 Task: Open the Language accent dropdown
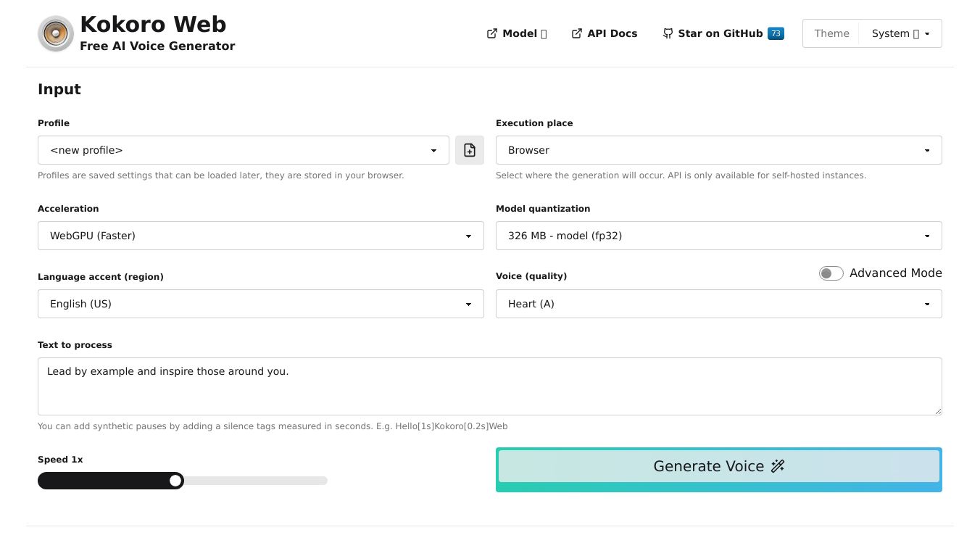[x=260, y=304]
